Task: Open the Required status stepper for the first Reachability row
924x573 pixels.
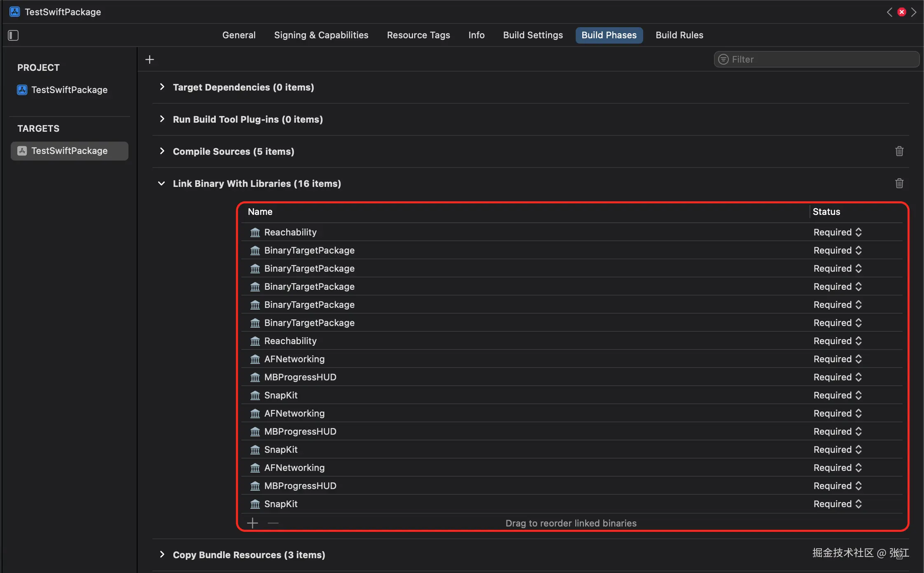Action: (x=858, y=232)
